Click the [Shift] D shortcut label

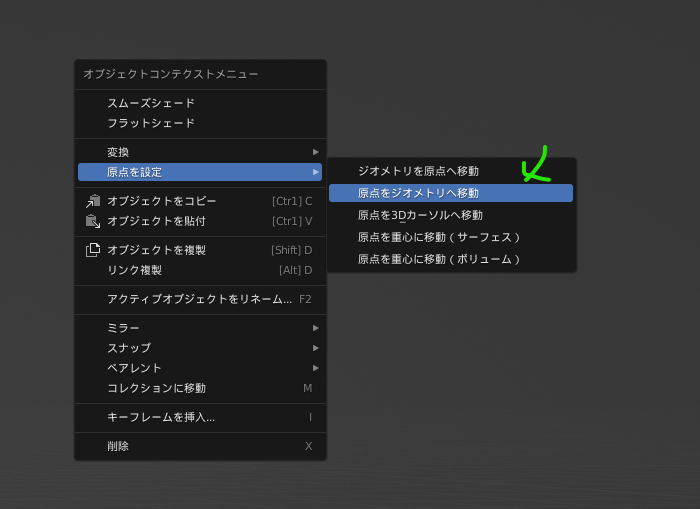click(292, 250)
